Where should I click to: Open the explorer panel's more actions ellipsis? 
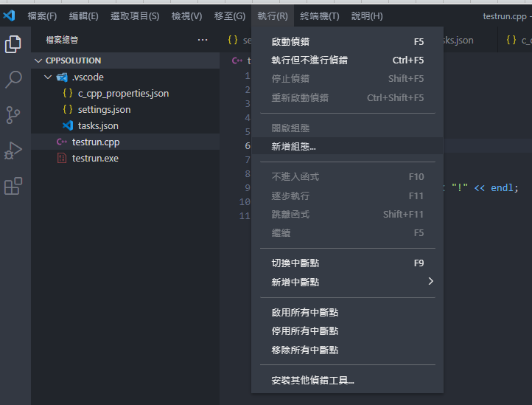coord(203,40)
